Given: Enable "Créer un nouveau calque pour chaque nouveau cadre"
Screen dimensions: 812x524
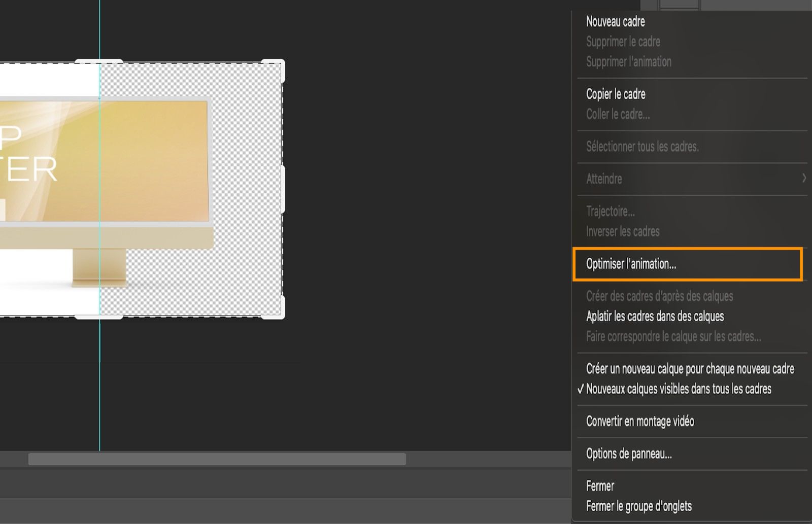Looking at the screenshot, I should (691, 369).
